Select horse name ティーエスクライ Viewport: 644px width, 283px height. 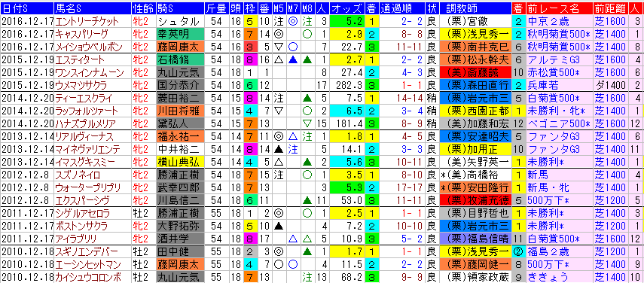[x=84, y=98]
